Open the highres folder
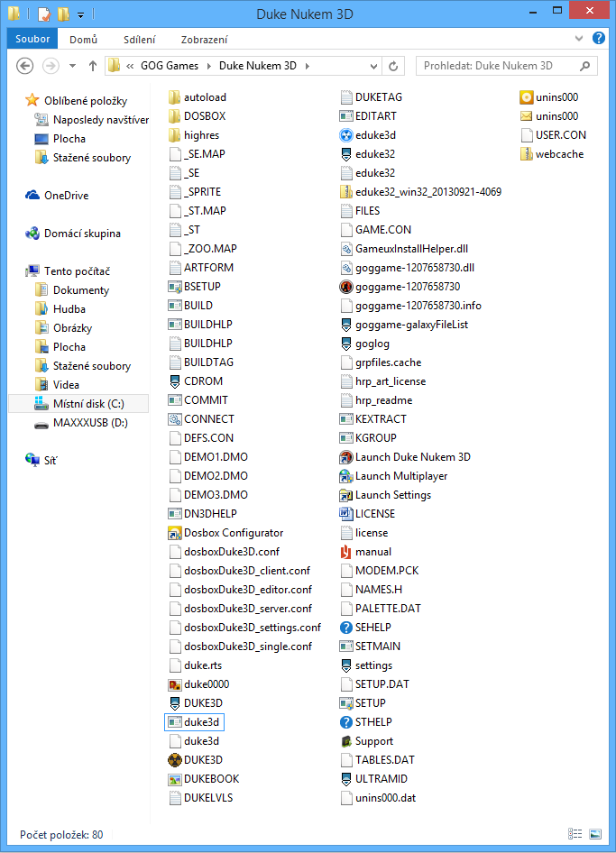Viewport: 616px width, 853px height. click(194, 135)
